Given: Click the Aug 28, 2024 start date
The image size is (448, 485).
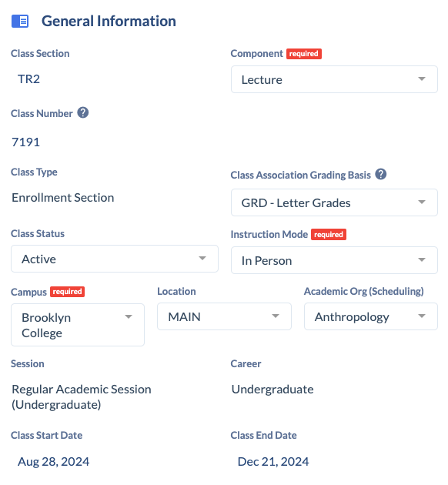Looking at the screenshot, I should click(x=53, y=461).
